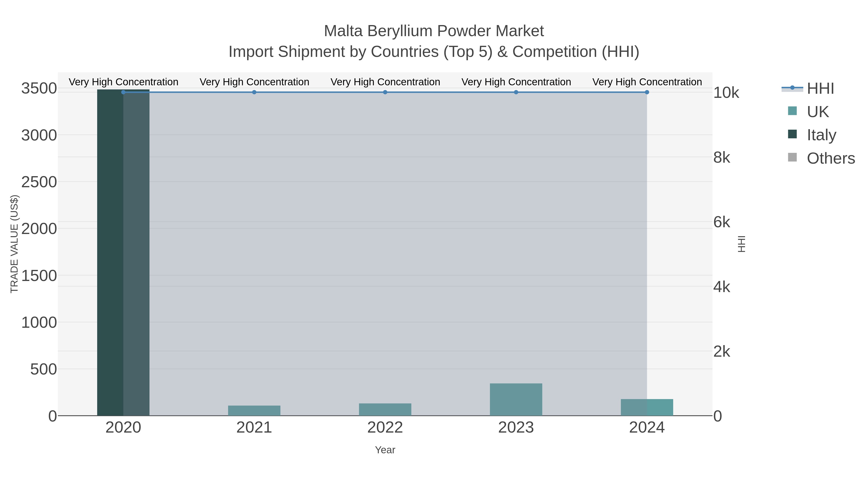The width and height of the screenshot is (868, 488).
Task: Click the 'TRADE VALUE (US$)' axis title
Action: click(x=14, y=244)
